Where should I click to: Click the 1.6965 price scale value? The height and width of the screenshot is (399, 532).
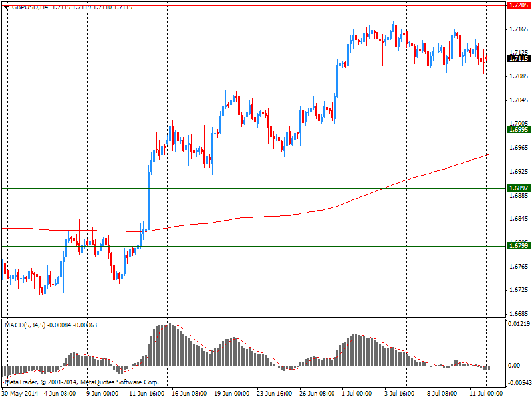coord(519,148)
